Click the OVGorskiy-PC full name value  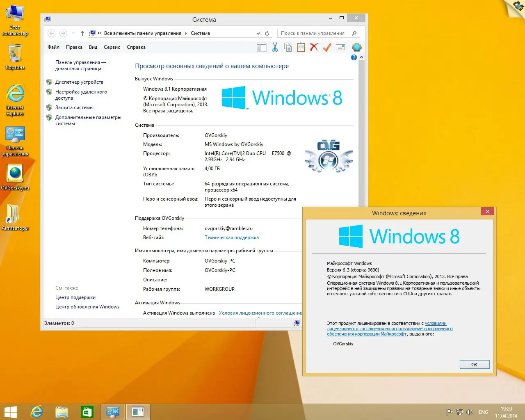pyautogui.click(x=220, y=270)
